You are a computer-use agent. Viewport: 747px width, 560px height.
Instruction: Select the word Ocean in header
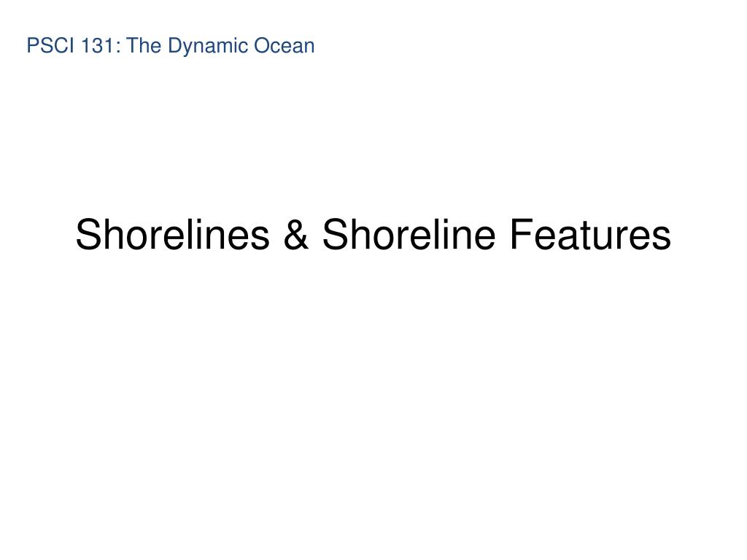285,46
